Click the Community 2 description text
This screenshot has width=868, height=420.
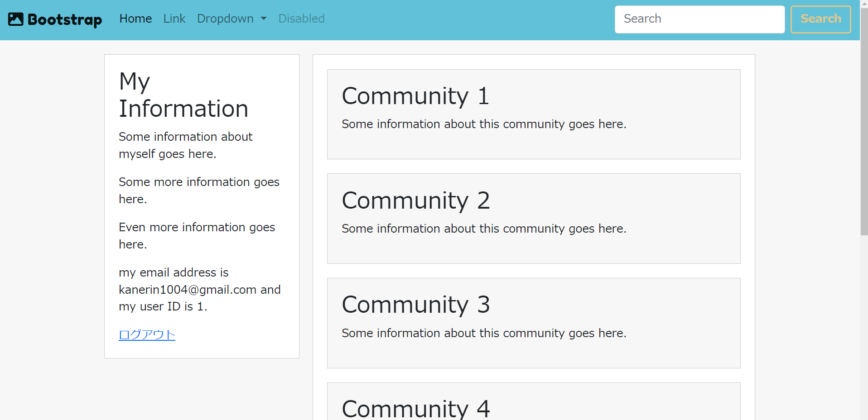(484, 229)
